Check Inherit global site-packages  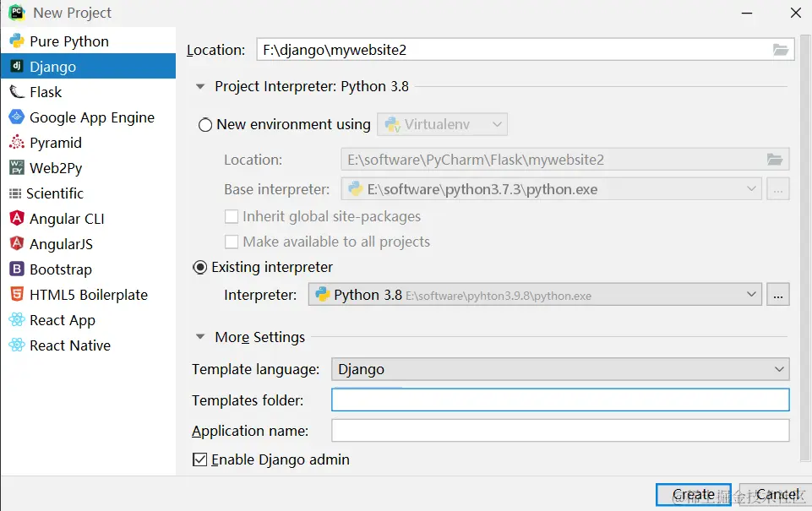click(x=231, y=216)
